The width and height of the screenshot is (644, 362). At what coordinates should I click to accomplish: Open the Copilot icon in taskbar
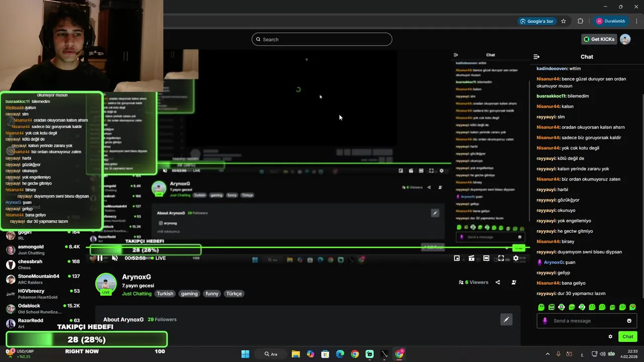pyautogui.click(x=310, y=354)
